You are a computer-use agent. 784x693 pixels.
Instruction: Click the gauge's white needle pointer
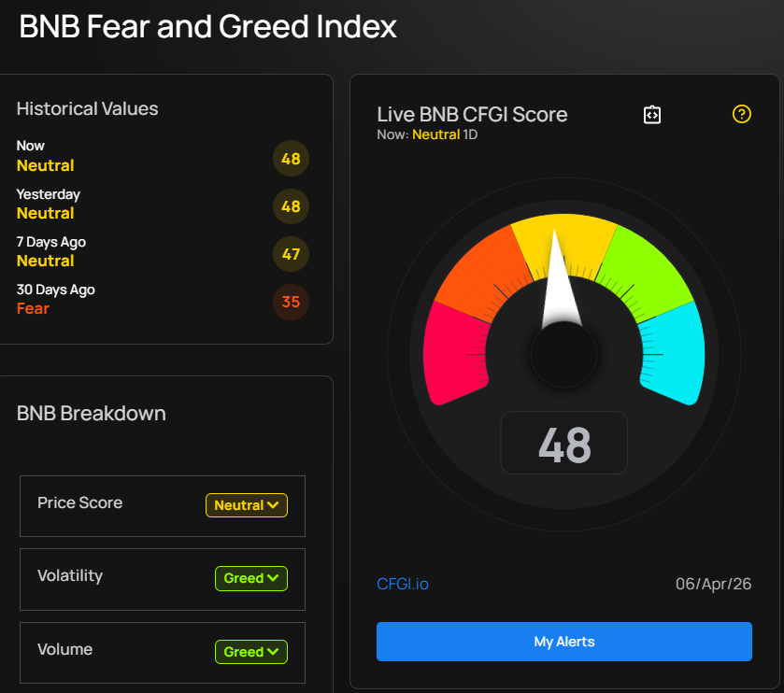(560, 290)
